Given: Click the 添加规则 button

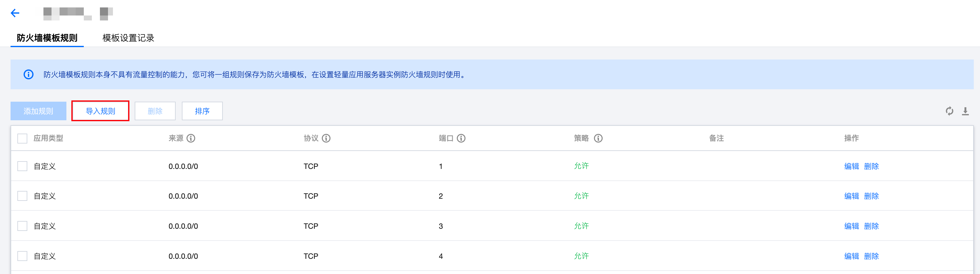Looking at the screenshot, I should 38,111.
